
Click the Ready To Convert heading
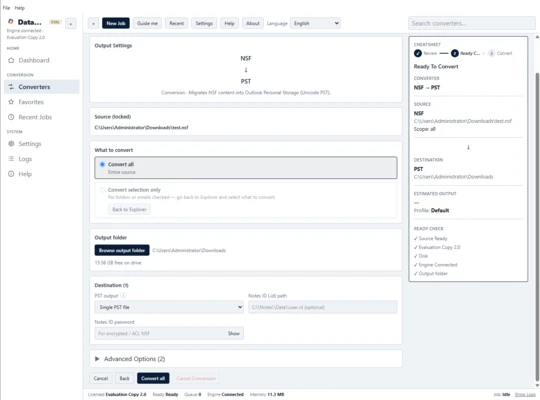pyautogui.click(x=436, y=66)
